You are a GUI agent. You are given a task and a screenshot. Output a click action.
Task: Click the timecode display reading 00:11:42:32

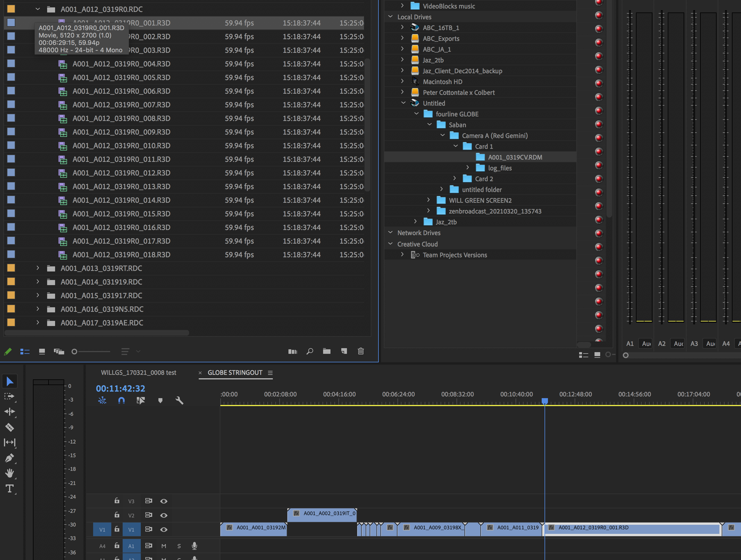(x=120, y=388)
